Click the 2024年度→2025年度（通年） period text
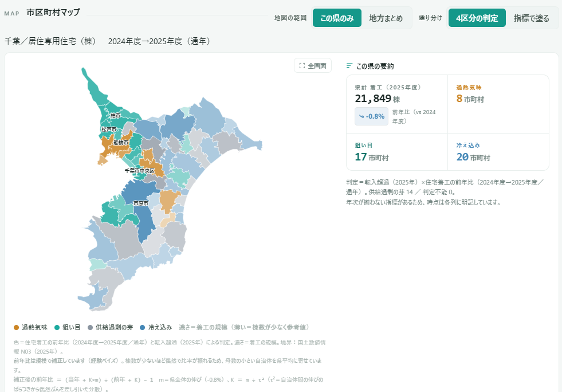The height and width of the screenshot is (392, 562). pos(159,41)
